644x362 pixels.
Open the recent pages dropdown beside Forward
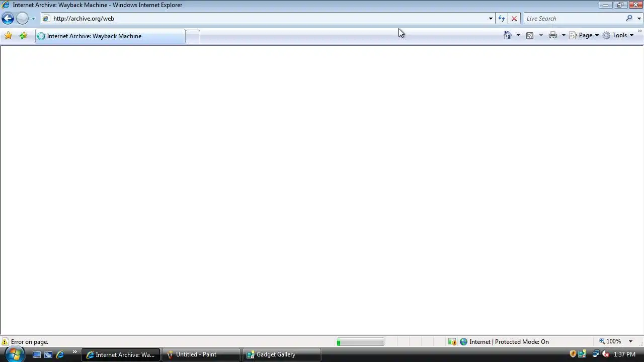click(x=33, y=19)
